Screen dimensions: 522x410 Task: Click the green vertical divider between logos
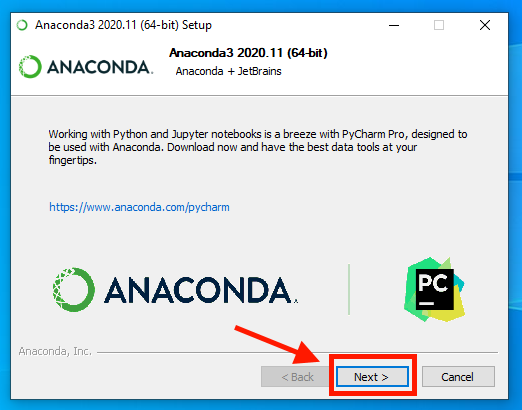click(x=349, y=289)
